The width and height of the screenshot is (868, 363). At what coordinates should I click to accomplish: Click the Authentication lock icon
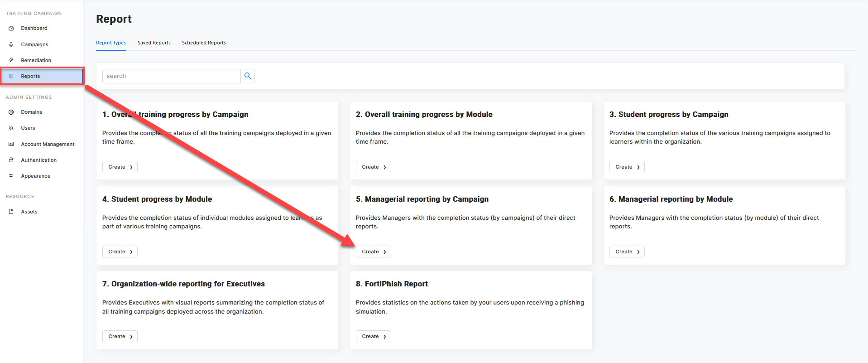point(11,160)
